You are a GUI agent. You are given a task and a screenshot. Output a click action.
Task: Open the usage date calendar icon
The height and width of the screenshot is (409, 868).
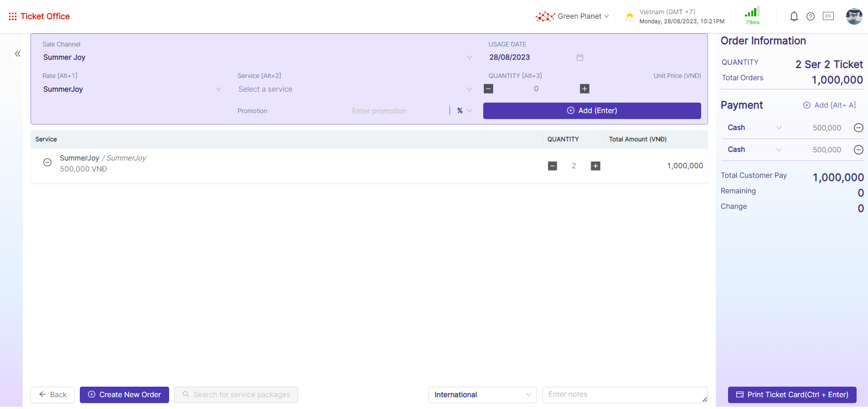(x=580, y=57)
